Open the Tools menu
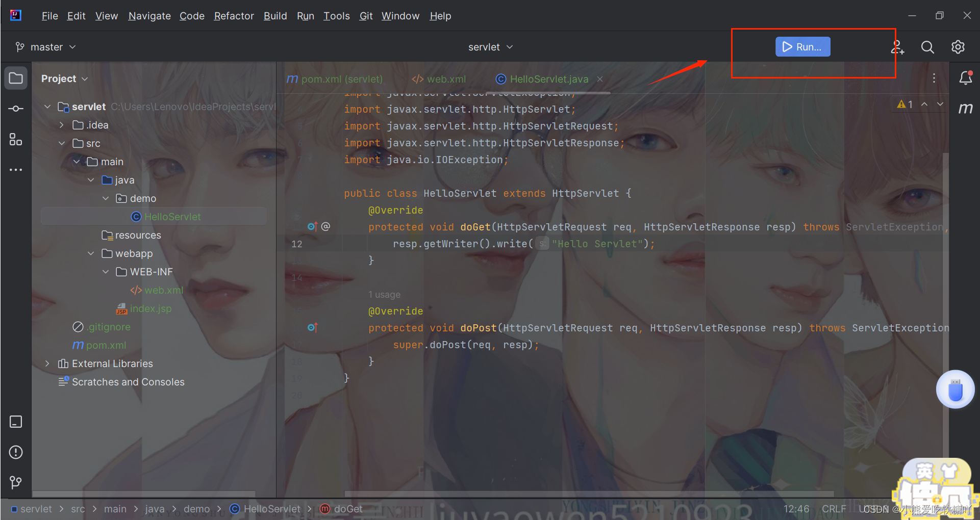Viewport: 980px width, 520px height. coord(336,16)
